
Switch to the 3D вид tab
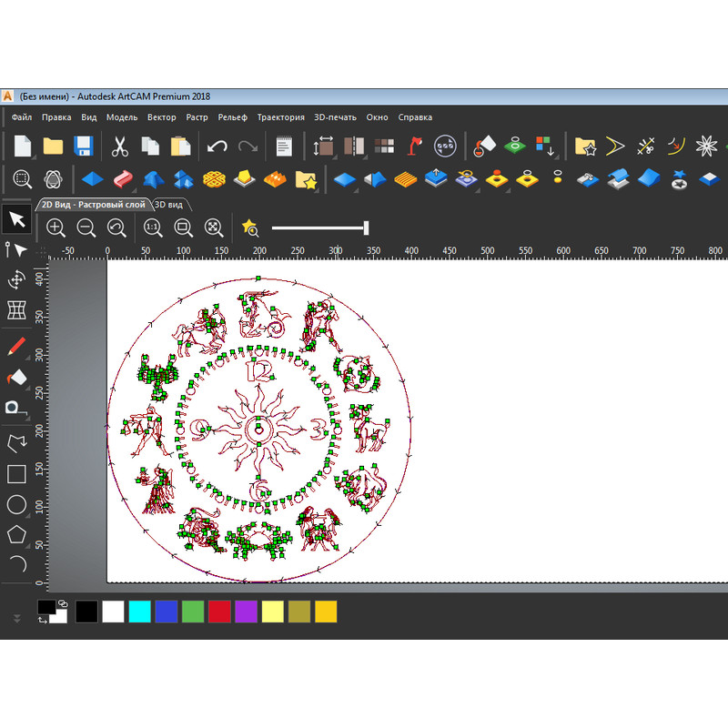pyautogui.click(x=169, y=204)
